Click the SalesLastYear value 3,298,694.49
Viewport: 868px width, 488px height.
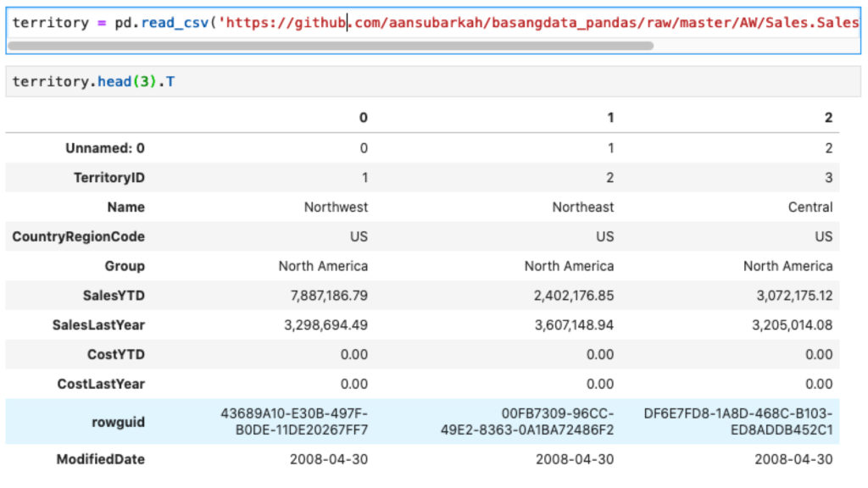point(326,324)
